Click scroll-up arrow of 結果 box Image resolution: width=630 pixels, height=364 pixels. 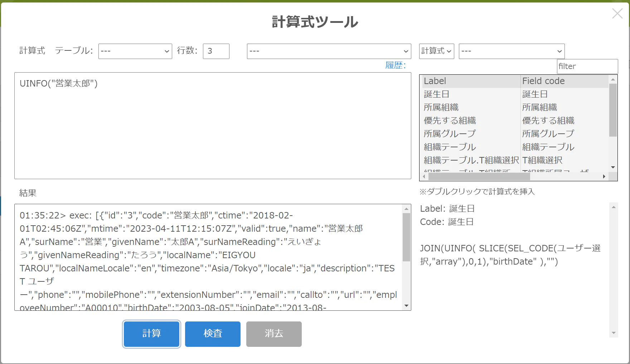[x=406, y=209]
